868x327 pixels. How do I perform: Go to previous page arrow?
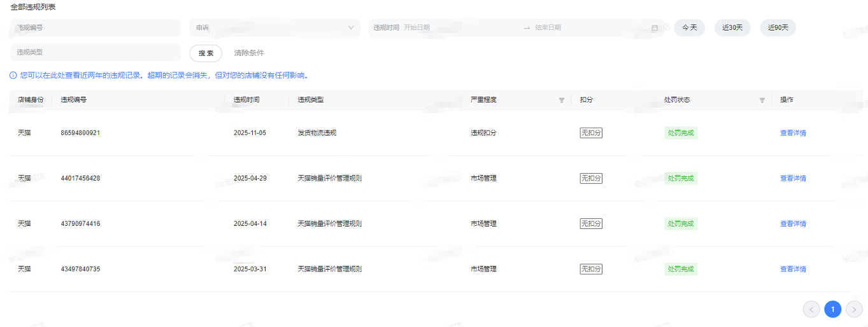click(x=811, y=310)
